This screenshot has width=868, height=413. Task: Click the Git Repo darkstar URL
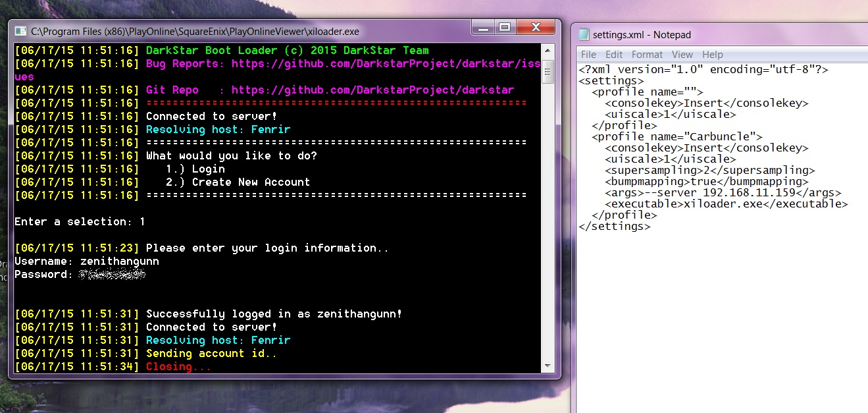(x=372, y=90)
